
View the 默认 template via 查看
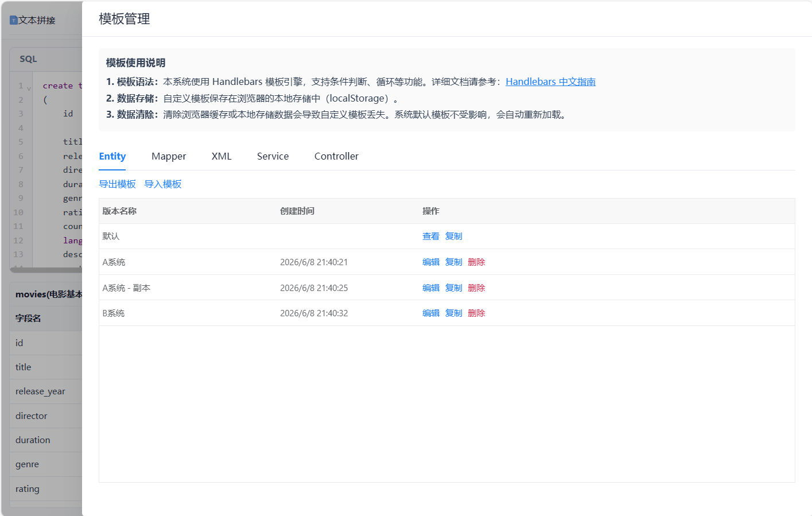point(431,236)
